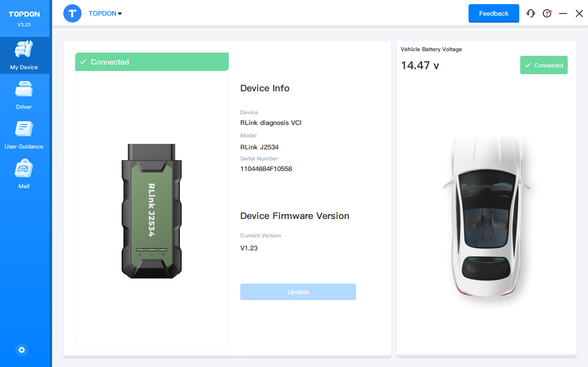This screenshot has height=367, width=588.
Task: Open the My Device section
Action: 24,56
